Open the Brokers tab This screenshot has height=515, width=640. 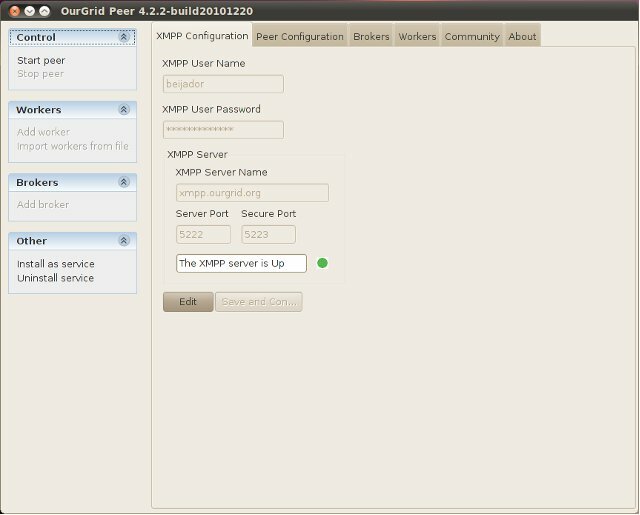(x=371, y=37)
